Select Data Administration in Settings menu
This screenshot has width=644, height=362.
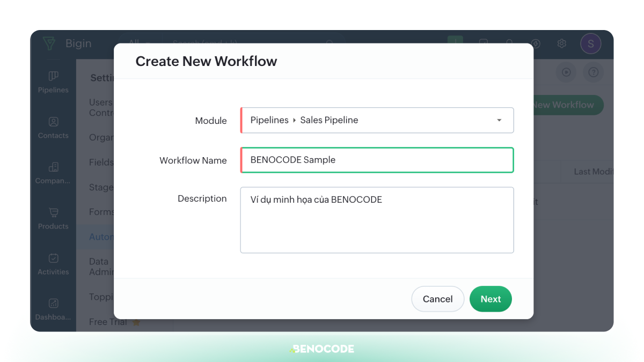coord(101,267)
